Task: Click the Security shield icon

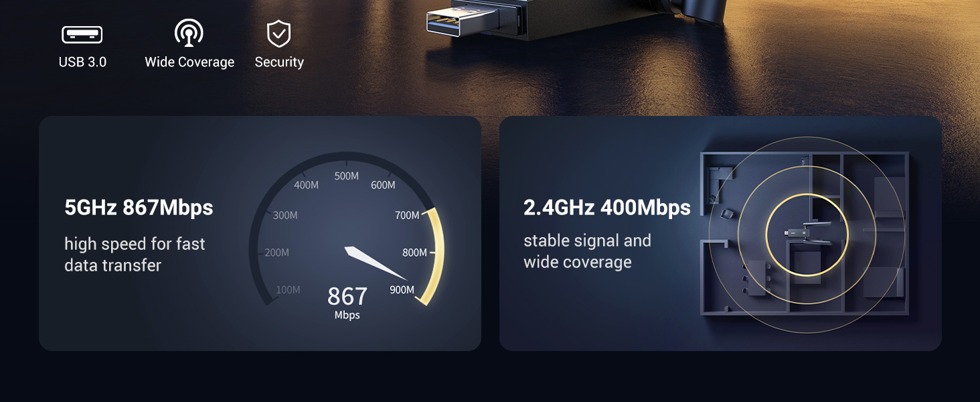Action: pos(278,33)
